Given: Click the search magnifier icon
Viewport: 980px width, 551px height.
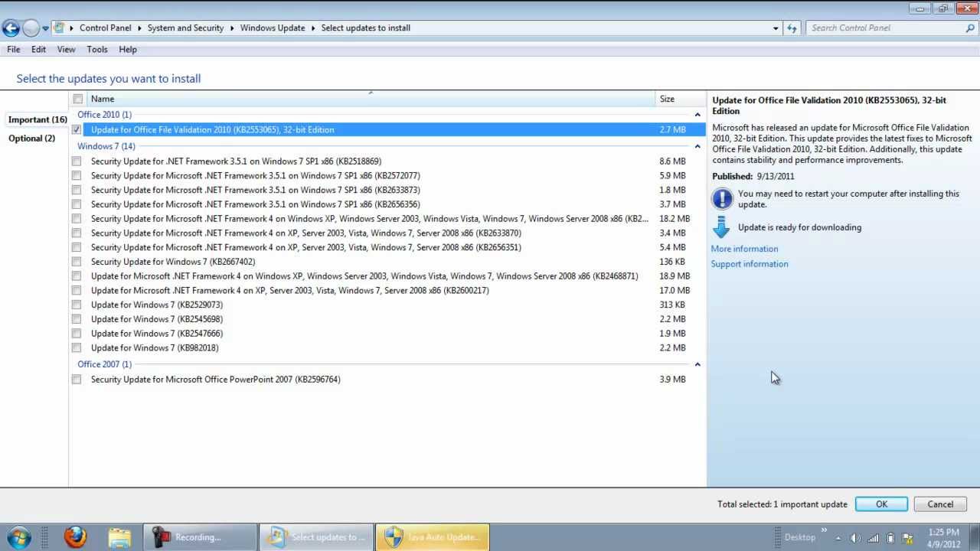Looking at the screenshot, I should click(x=970, y=28).
